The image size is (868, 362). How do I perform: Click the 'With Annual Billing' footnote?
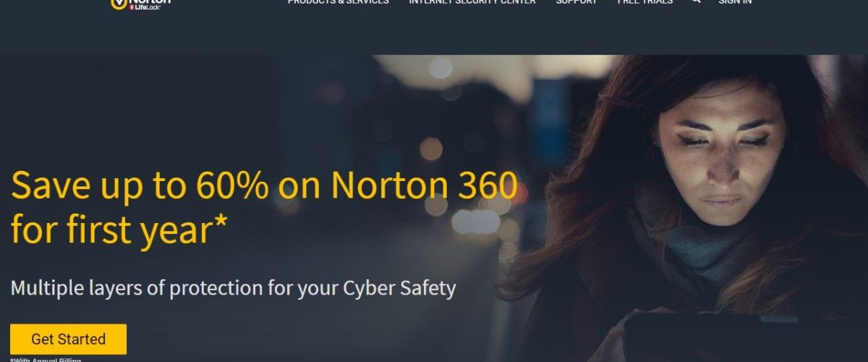pyautogui.click(x=46, y=359)
